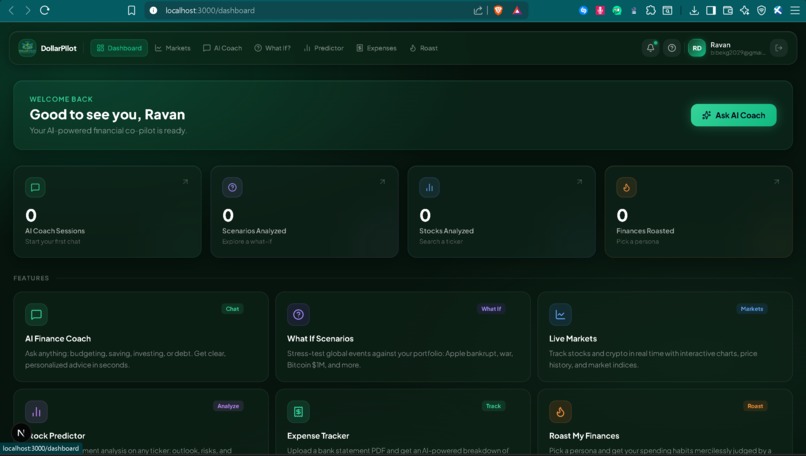
Task: Click the FEATURES section label
Action: (31, 278)
